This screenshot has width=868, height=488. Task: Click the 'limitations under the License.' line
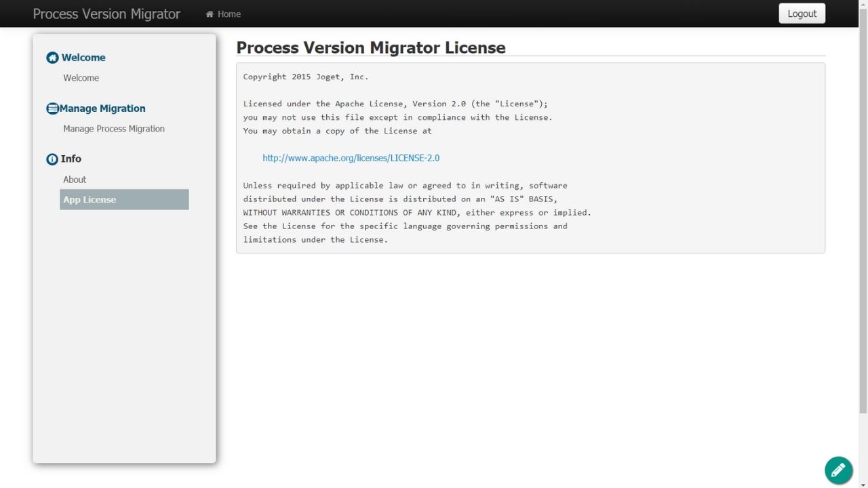pyautogui.click(x=315, y=239)
